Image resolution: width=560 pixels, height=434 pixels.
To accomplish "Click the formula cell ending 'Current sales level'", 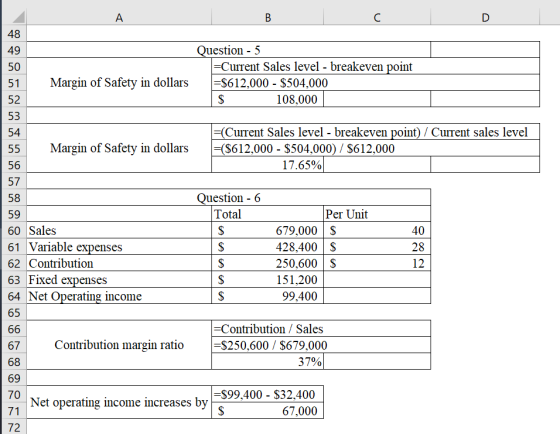I will 375,132.
